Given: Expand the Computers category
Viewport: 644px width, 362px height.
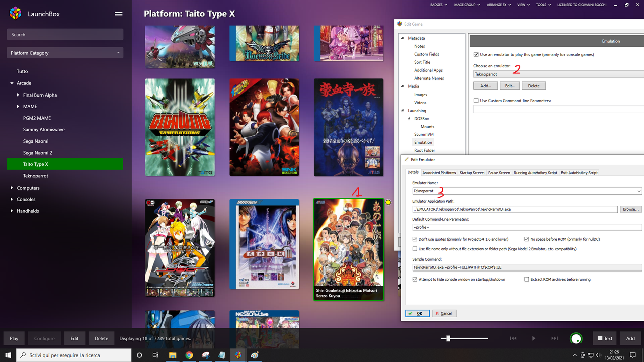Looking at the screenshot, I should 12,188.
